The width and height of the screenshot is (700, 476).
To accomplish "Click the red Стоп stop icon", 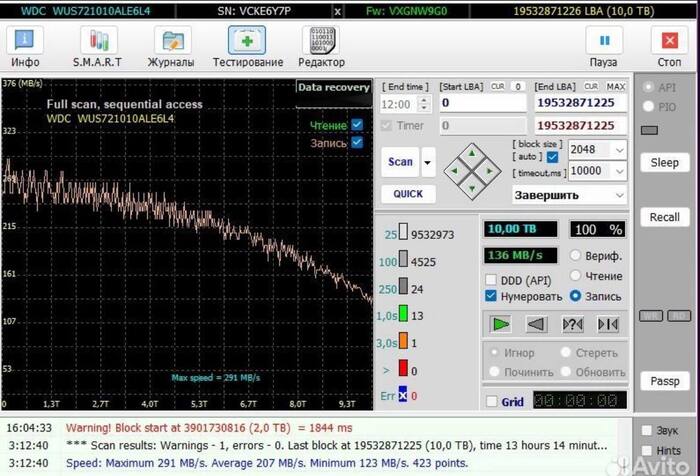I will coord(669,41).
